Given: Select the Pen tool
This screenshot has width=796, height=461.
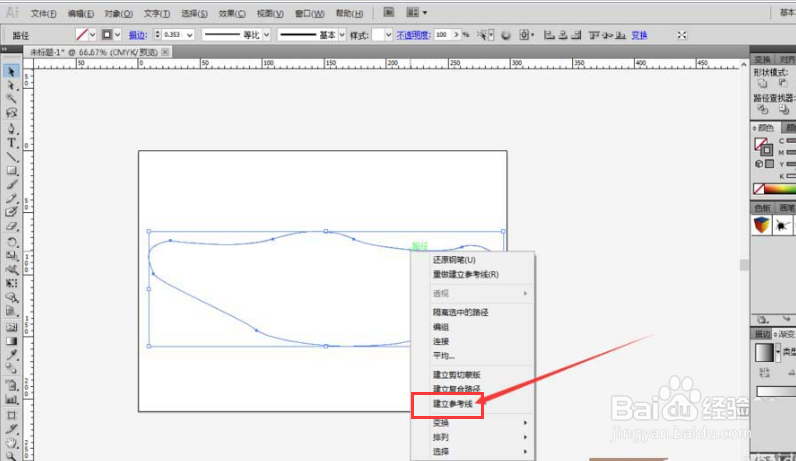Looking at the screenshot, I should click(x=11, y=128).
